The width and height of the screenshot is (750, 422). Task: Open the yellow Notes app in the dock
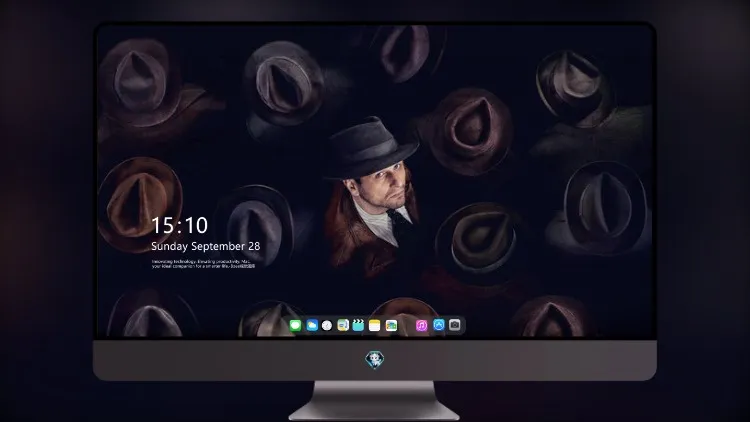pos(375,325)
